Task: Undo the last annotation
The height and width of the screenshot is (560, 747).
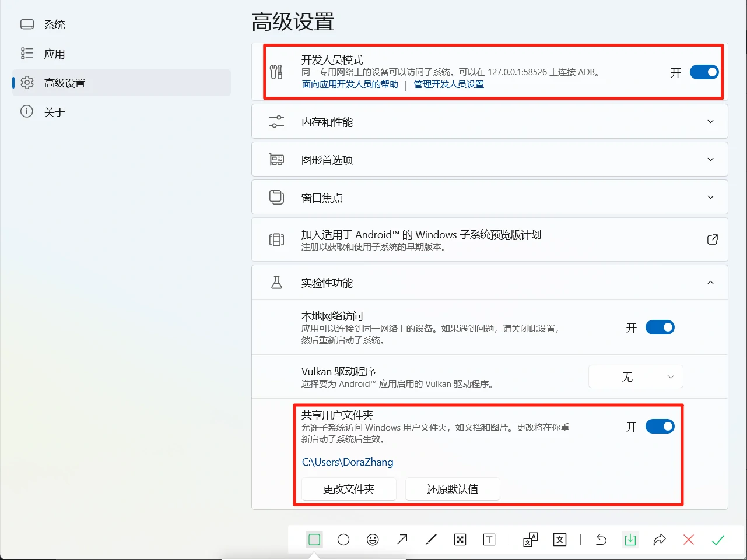Action: tap(601, 540)
